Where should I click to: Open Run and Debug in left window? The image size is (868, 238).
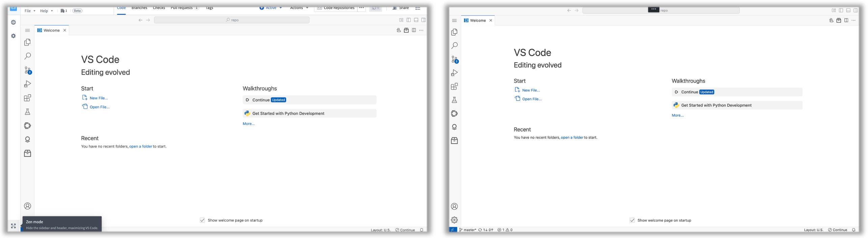tap(28, 84)
